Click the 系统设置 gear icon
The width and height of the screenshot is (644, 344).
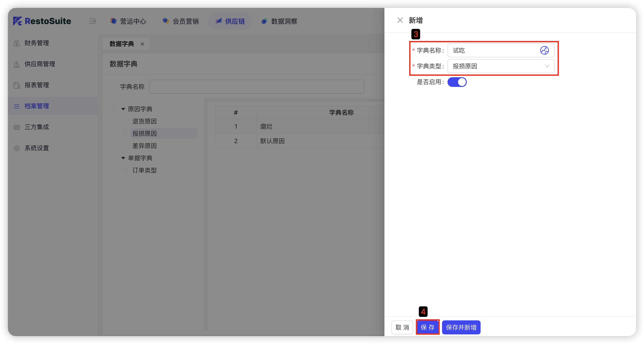pos(17,148)
